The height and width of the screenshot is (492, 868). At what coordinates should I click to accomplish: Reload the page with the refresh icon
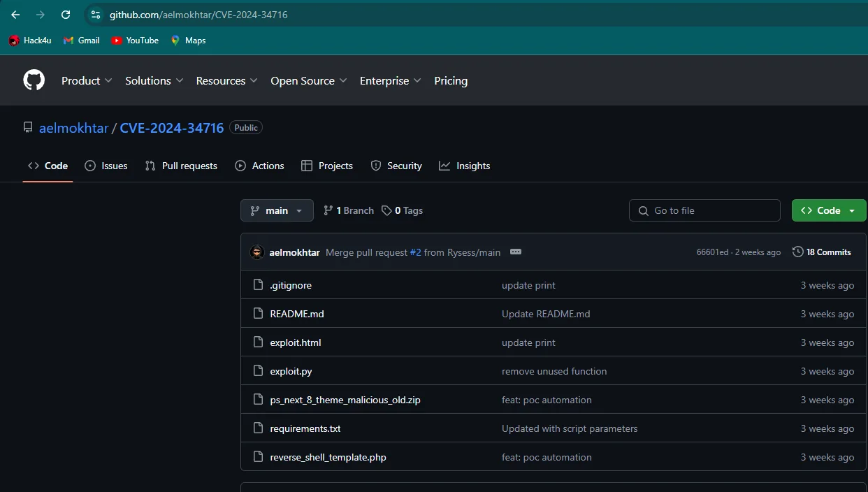(x=66, y=15)
